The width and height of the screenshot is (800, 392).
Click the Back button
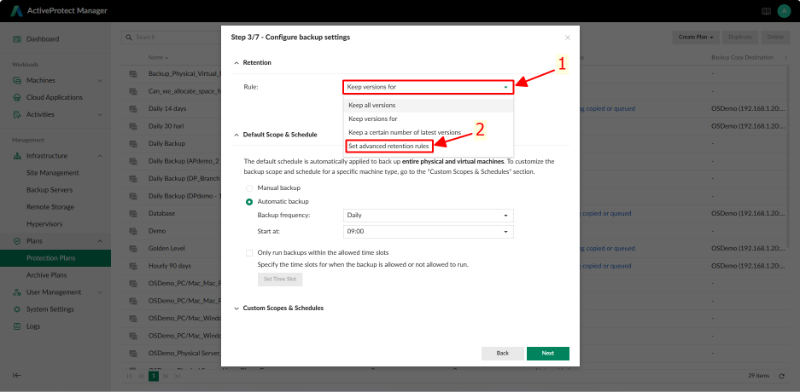503,353
